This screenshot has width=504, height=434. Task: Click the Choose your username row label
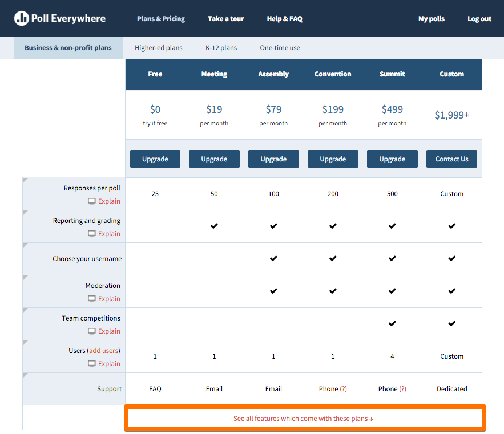point(87,259)
